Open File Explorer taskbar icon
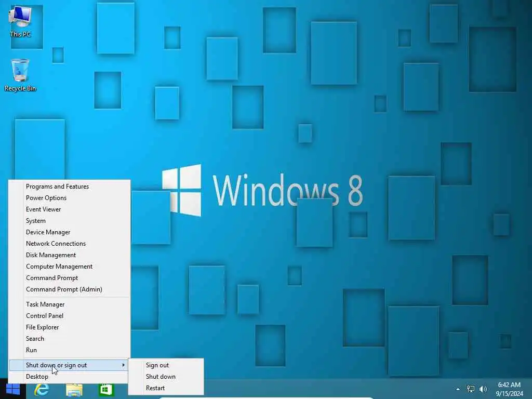 [74, 390]
